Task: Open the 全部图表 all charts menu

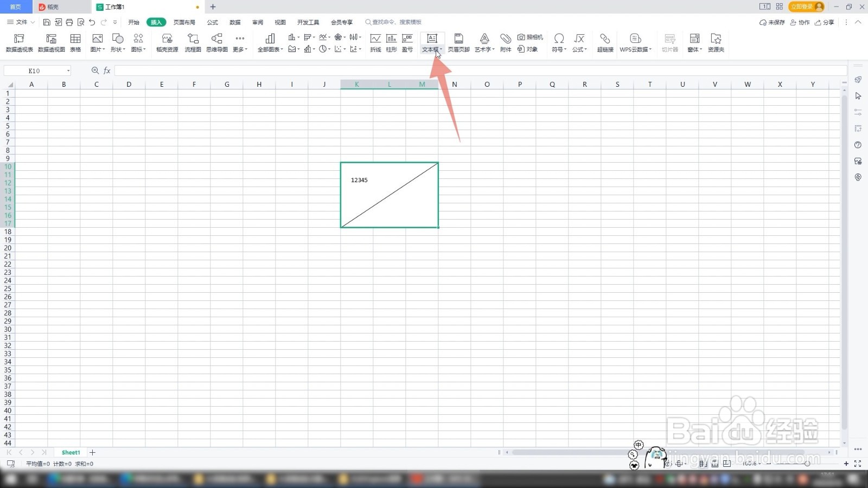Action: click(270, 43)
